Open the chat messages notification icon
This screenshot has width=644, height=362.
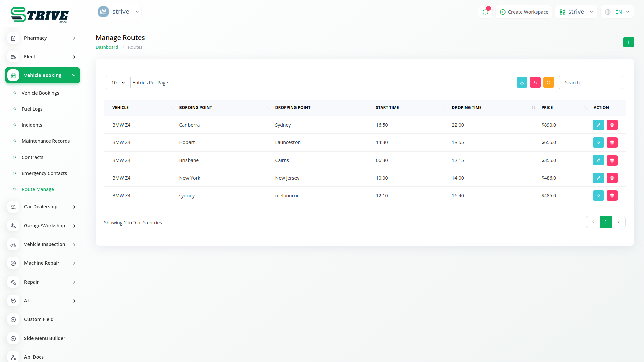485,12
